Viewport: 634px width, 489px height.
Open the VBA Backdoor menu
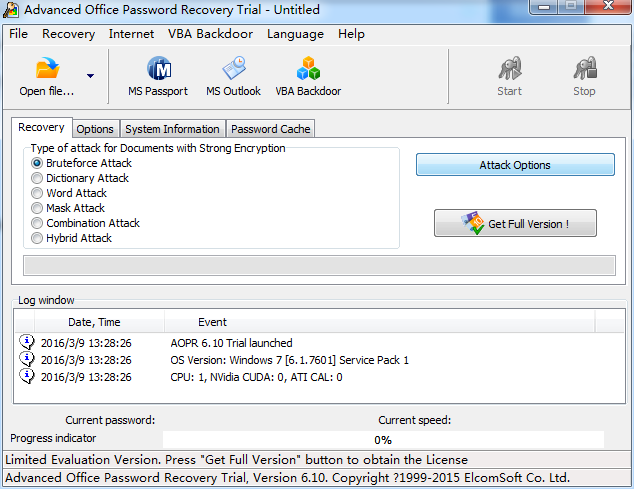point(211,34)
